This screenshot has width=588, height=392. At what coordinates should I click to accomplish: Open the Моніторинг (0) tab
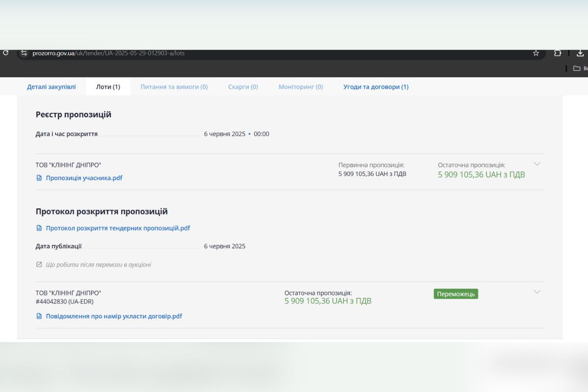click(301, 87)
